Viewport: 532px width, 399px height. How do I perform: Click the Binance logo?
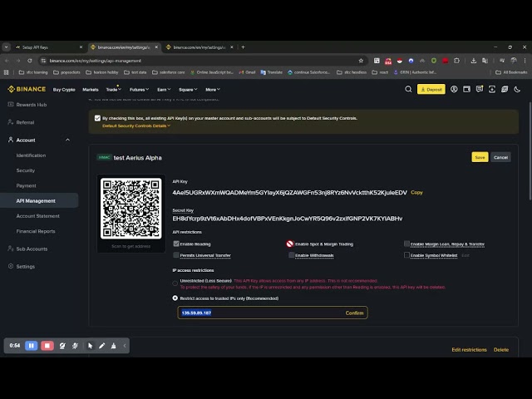click(27, 89)
